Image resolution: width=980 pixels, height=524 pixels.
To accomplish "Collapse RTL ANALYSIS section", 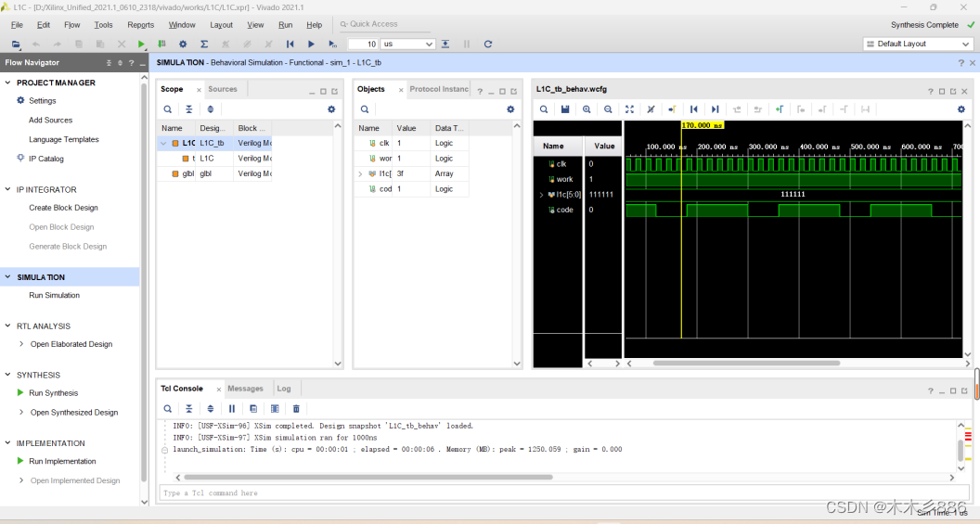I will point(8,326).
